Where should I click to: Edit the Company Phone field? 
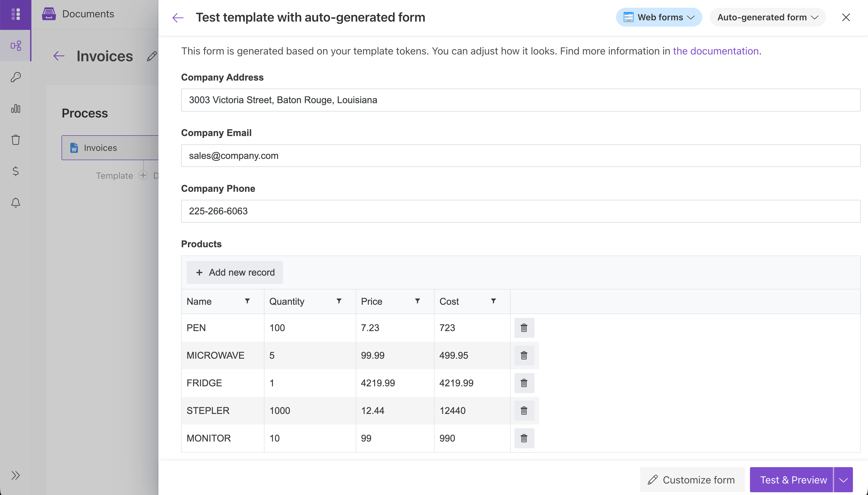(521, 211)
